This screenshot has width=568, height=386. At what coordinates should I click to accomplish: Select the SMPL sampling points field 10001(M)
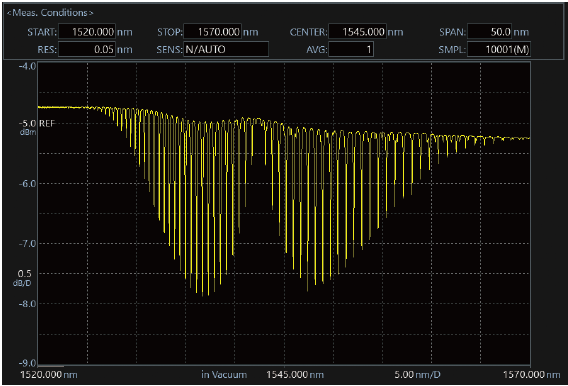[x=499, y=49]
